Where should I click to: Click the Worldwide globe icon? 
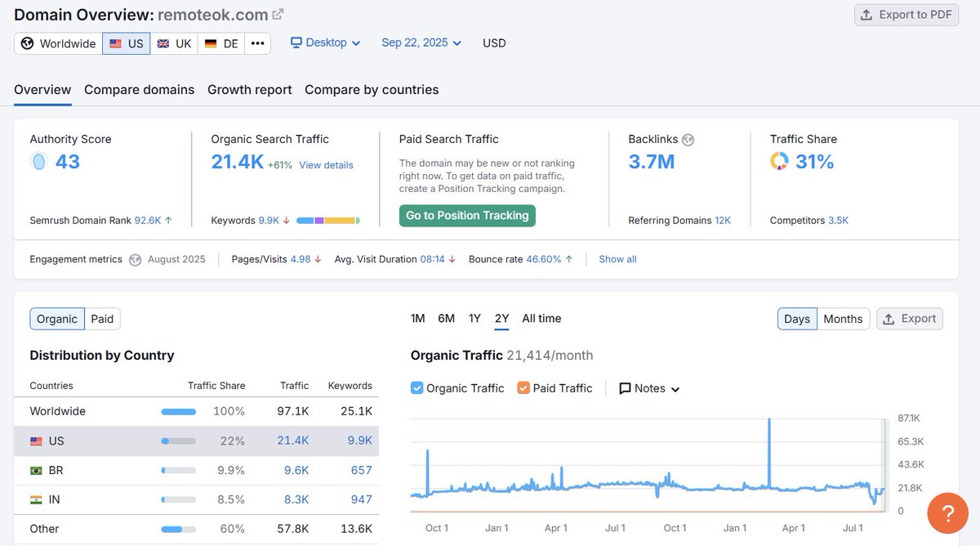(28, 43)
